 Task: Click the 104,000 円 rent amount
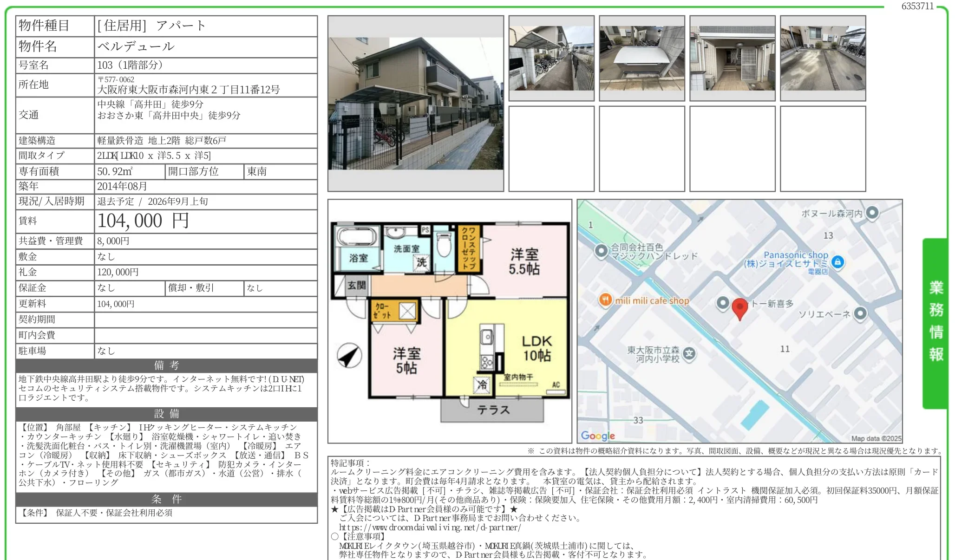point(143,221)
